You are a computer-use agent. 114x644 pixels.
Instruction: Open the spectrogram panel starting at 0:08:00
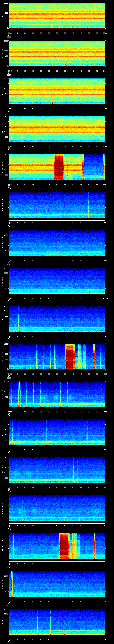pos(57,622)
